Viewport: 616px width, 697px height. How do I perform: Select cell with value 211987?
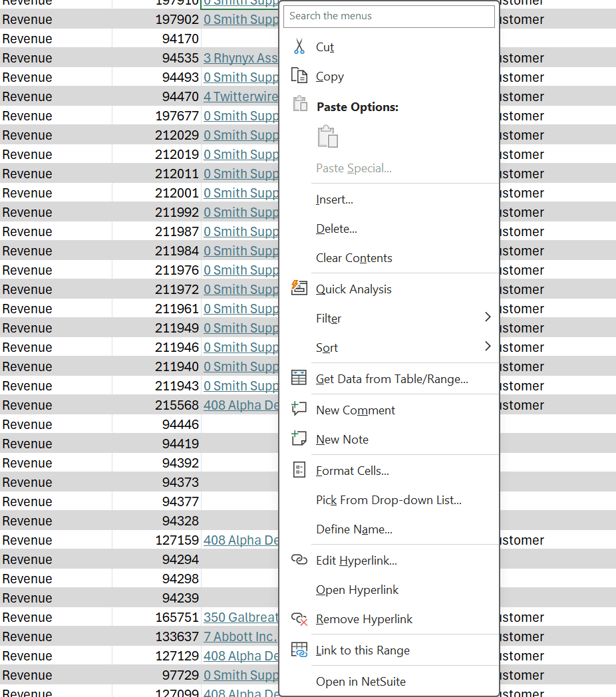(x=156, y=231)
